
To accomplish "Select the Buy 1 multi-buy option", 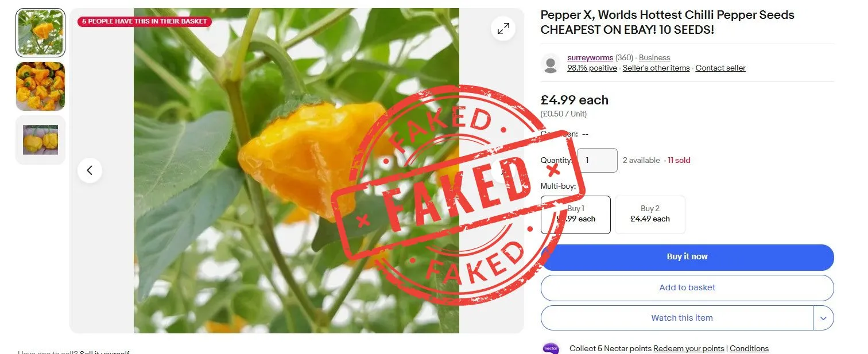I will tap(576, 215).
